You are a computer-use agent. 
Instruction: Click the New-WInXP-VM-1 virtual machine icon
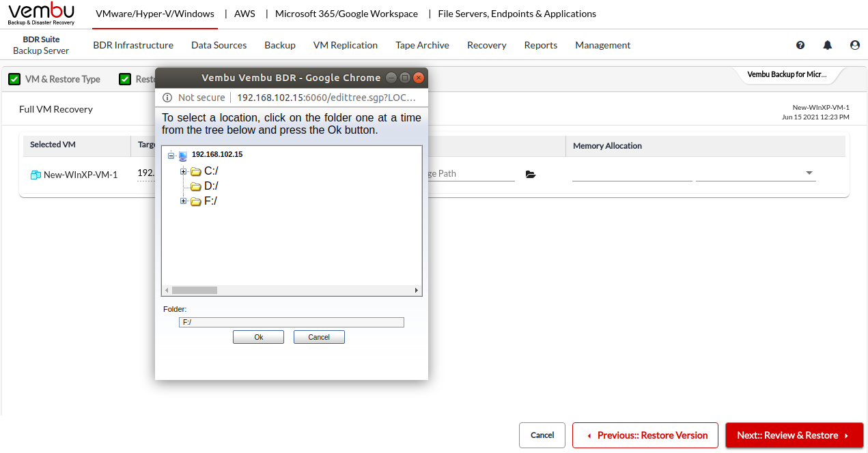coord(36,175)
